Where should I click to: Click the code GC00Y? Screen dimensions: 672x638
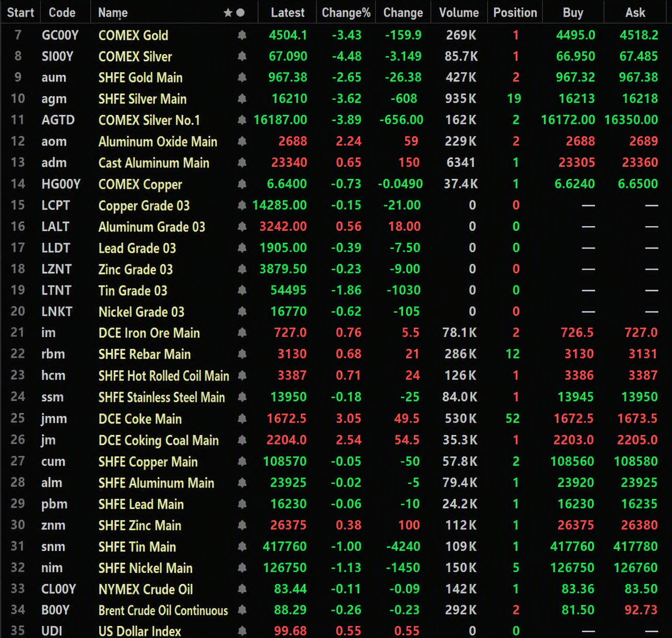(60, 36)
